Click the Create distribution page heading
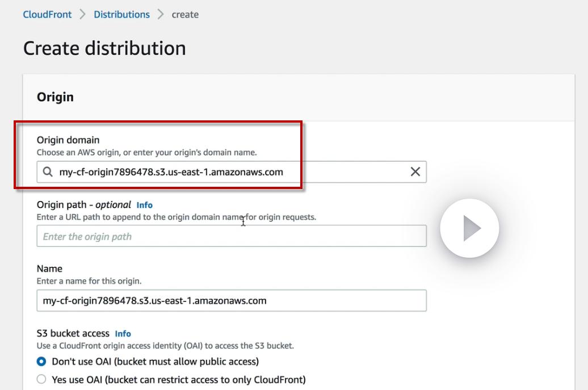The height and width of the screenshot is (390, 588). [104, 48]
